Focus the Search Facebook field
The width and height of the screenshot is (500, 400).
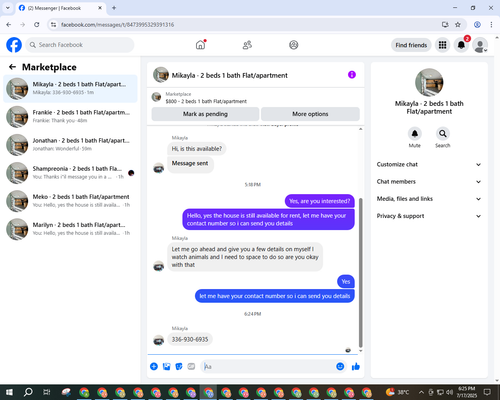pyautogui.click(x=80, y=45)
